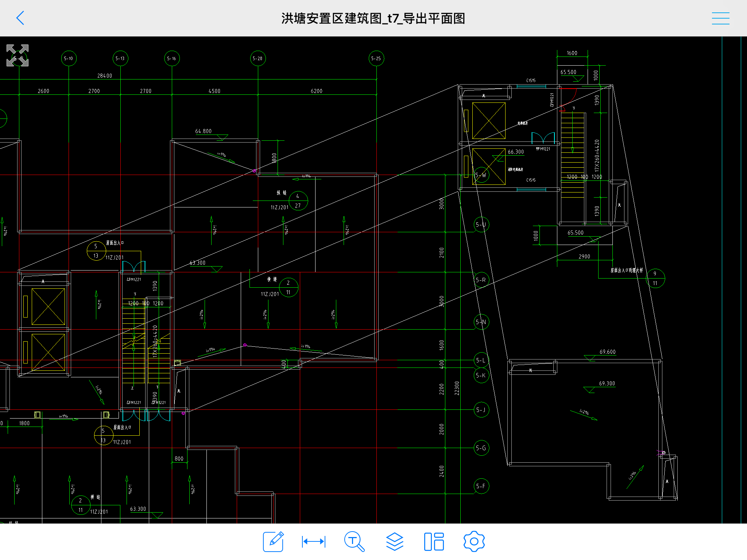Select the drawing title 洪塘安置区建筑图_t7_导出平面图
This screenshot has width=747, height=560.
click(373, 18)
